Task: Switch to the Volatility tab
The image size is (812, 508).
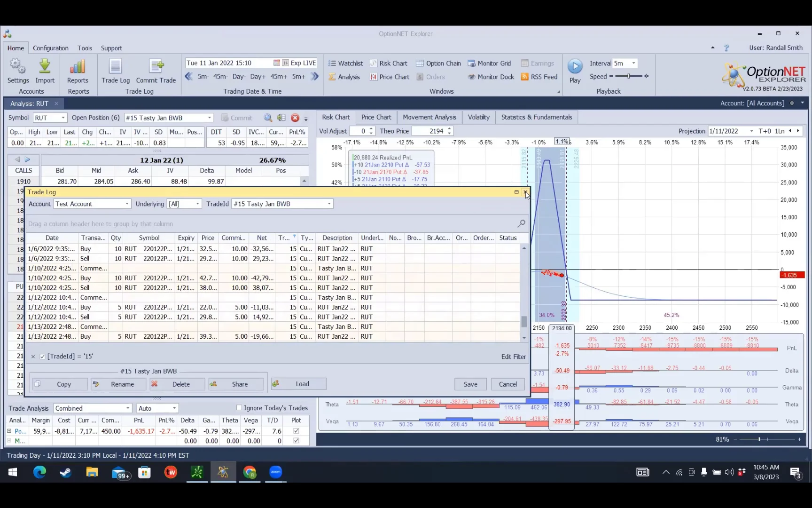Action: [x=479, y=117]
